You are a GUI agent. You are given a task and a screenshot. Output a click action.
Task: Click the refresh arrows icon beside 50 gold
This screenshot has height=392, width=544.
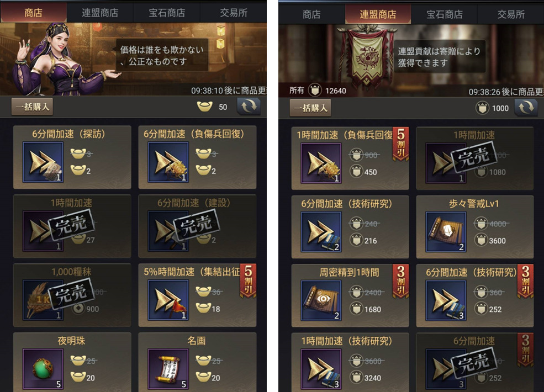[x=249, y=107]
